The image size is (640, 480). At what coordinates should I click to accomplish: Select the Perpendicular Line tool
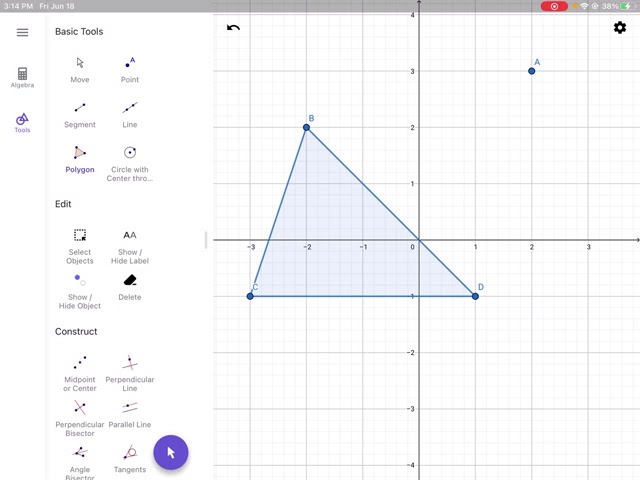130,374
